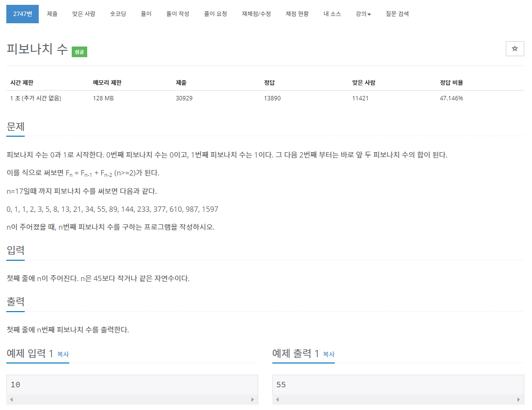This screenshot has width=532, height=410.
Task: Copy example input with 복사 link
Action: [x=63, y=354]
